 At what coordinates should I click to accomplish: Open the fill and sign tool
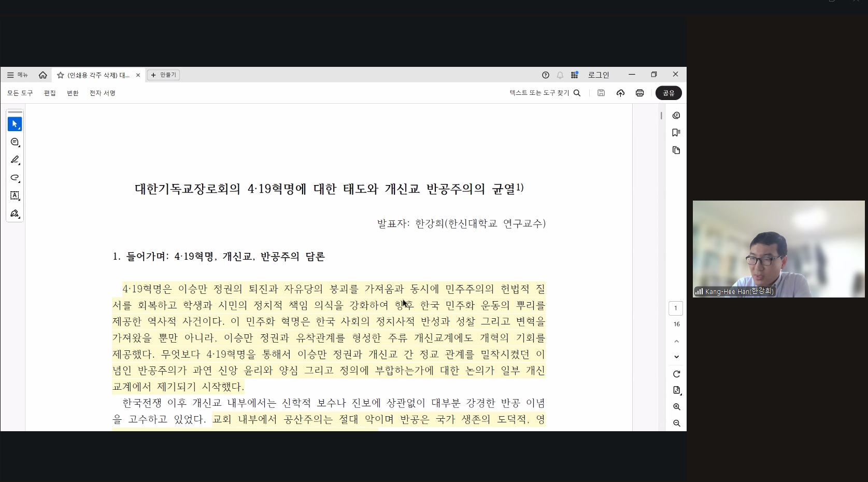click(x=15, y=214)
